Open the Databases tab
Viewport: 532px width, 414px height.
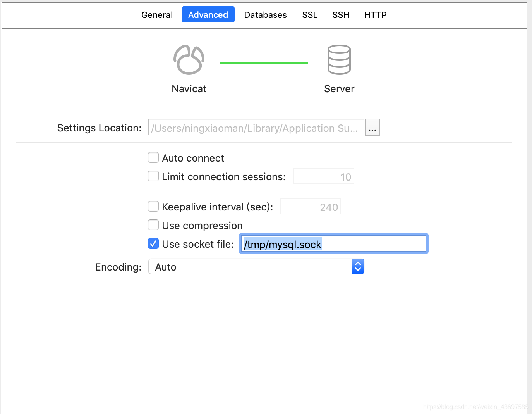pyautogui.click(x=266, y=15)
